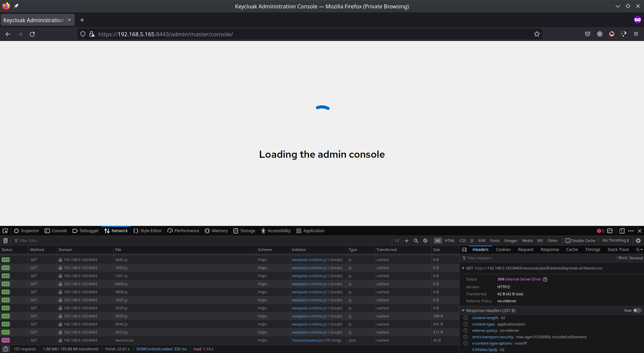Click help icon beside content-length header

tap(466, 318)
